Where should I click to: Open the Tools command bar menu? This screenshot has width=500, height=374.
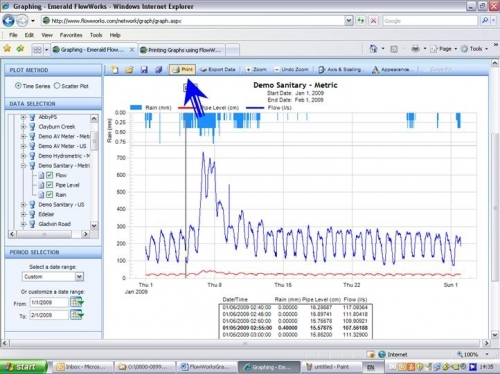point(474,49)
